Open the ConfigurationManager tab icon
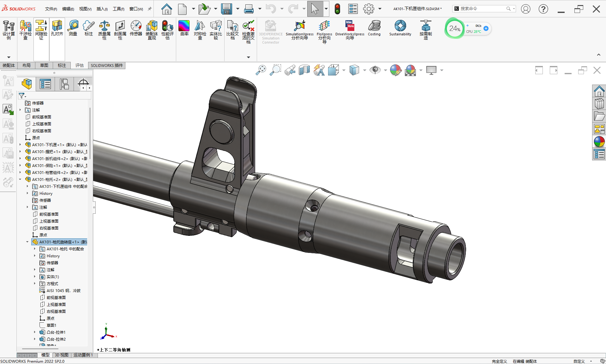This screenshot has width=606, height=364. coord(64,84)
